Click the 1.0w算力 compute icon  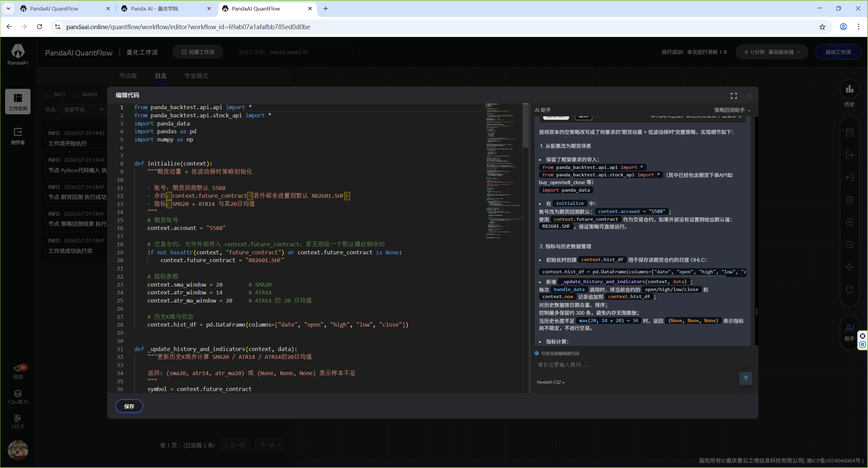pos(18,397)
